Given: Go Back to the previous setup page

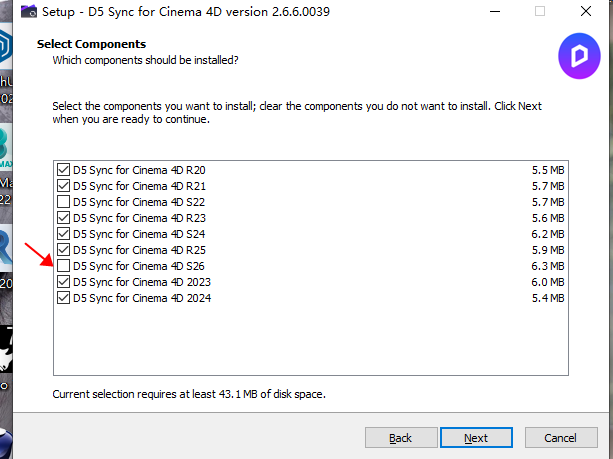Looking at the screenshot, I should coord(401,437).
